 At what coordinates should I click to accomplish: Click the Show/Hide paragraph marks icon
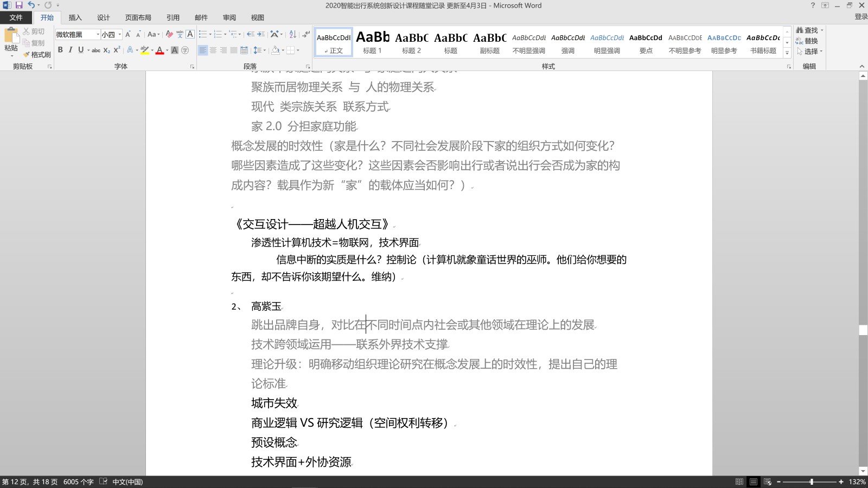coord(306,34)
